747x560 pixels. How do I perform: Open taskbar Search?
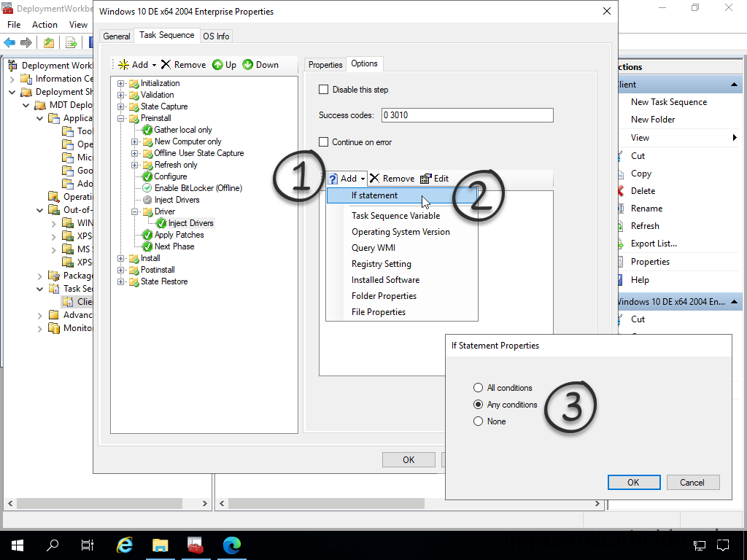point(53,545)
